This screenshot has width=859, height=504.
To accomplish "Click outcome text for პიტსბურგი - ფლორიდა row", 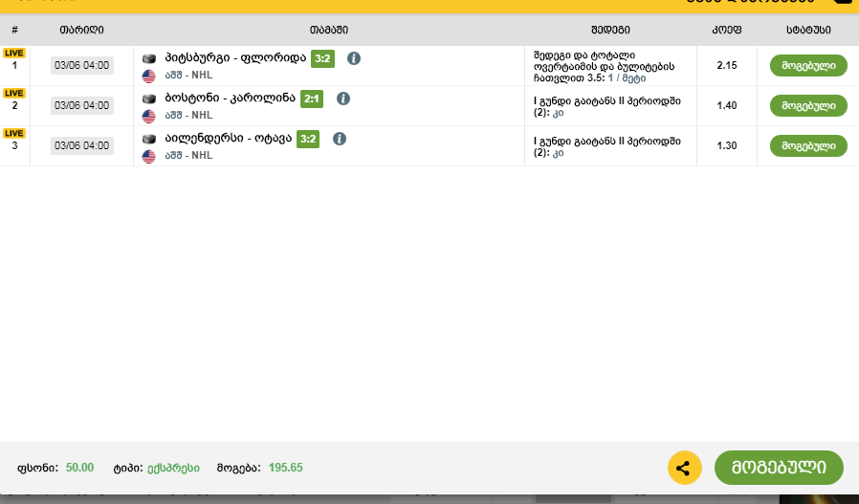I will click(605, 66).
